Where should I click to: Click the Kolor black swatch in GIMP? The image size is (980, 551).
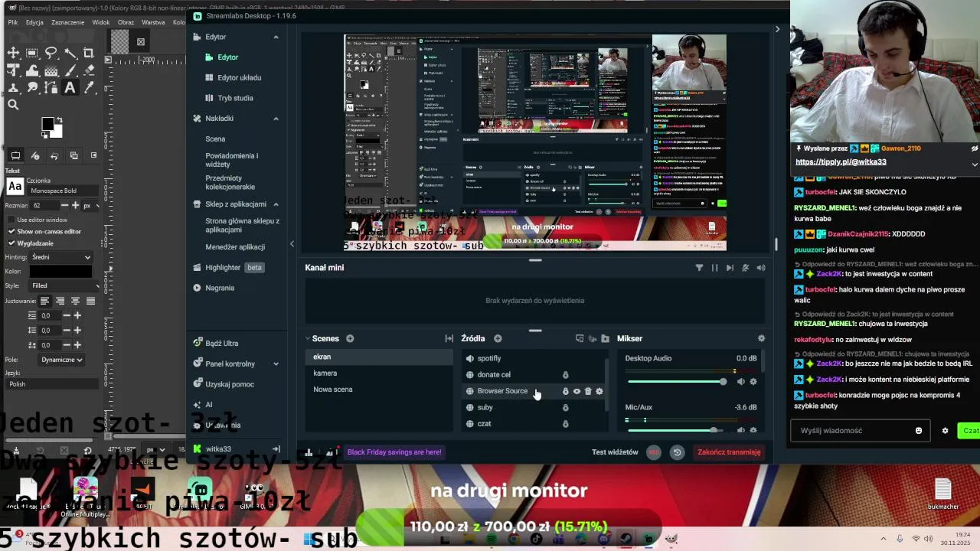click(60, 272)
